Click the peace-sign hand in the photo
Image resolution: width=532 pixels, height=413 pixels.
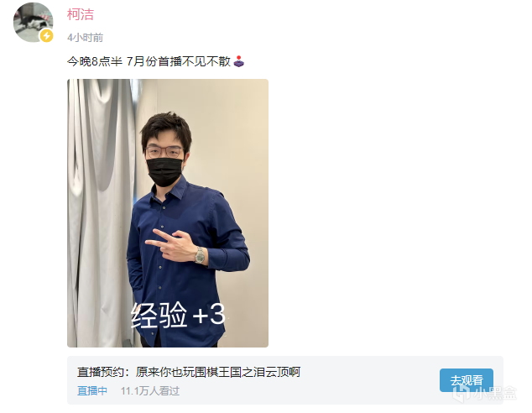pyautogui.click(x=171, y=245)
